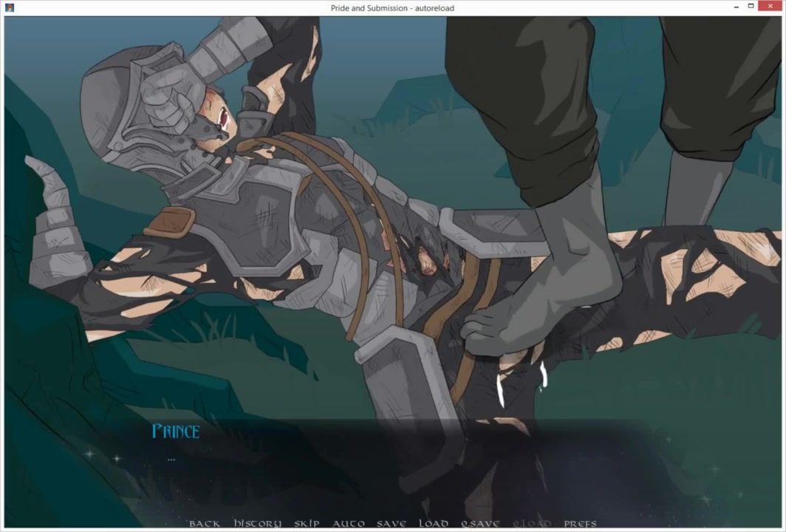The height and width of the screenshot is (532, 786).
Task: Open the Save screen
Action: tap(391, 523)
